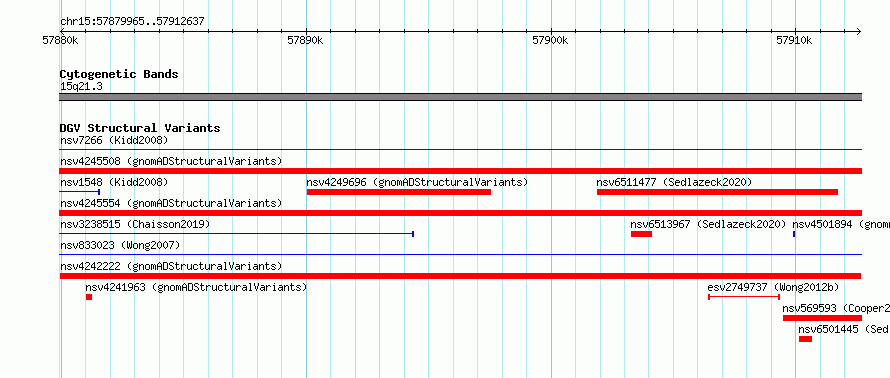
Task: Click the nsv1548 (Kidd2008) label
Action: pos(114,182)
